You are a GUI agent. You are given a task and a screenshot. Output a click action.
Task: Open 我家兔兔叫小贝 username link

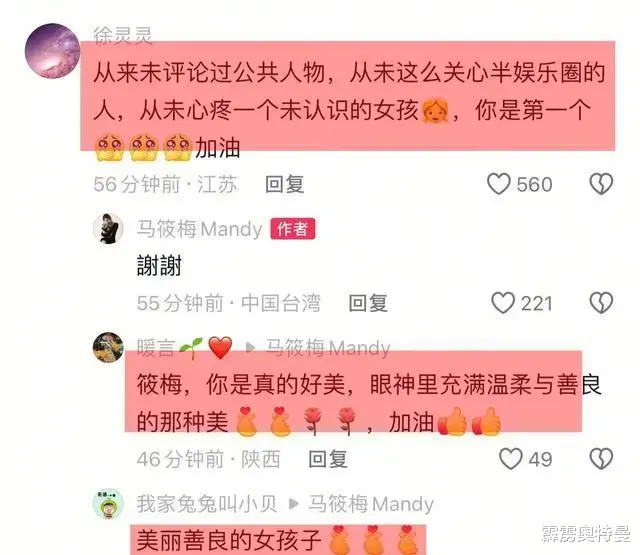click(207, 504)
